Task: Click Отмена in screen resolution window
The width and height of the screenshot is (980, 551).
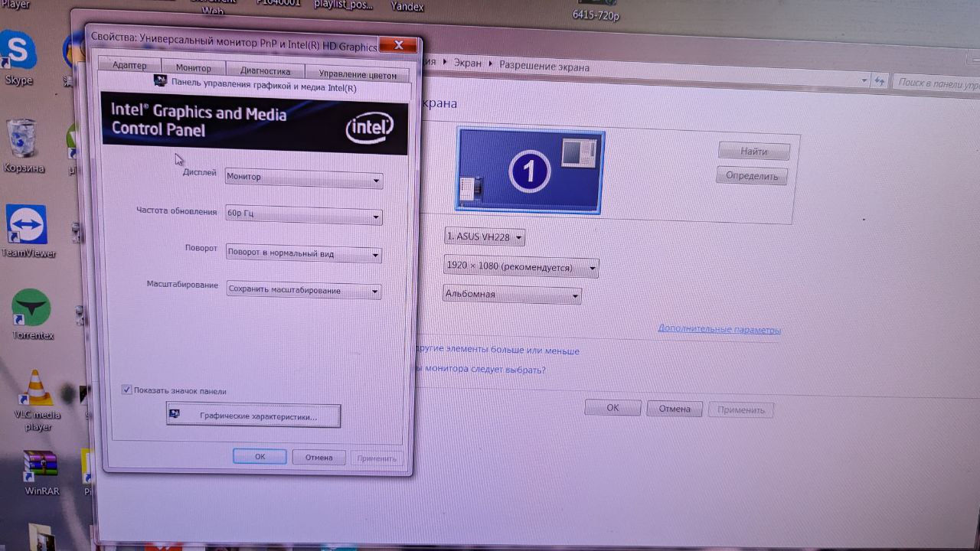Action: coord(675,409)
